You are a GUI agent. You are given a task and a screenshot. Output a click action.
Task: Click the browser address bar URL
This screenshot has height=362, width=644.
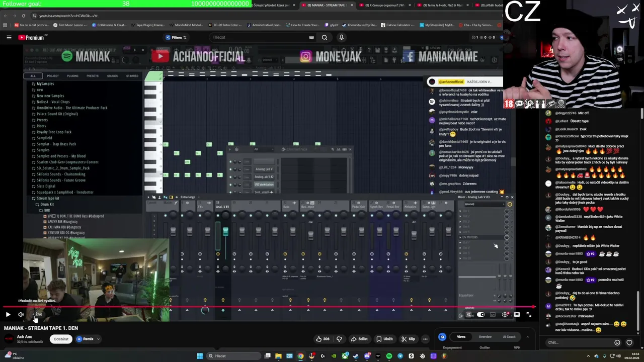[x=68, y=16]
